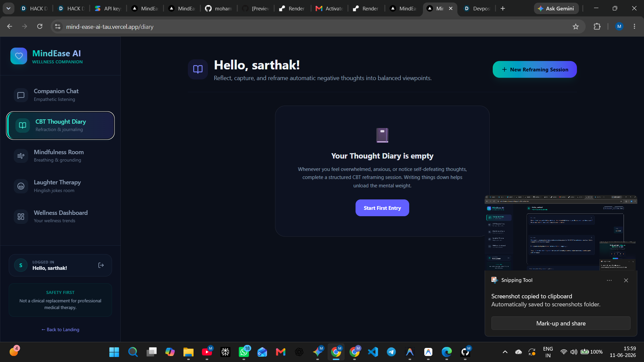Bookmark this page with star icon
Screen dimensions: 644x362
(576, 26)
